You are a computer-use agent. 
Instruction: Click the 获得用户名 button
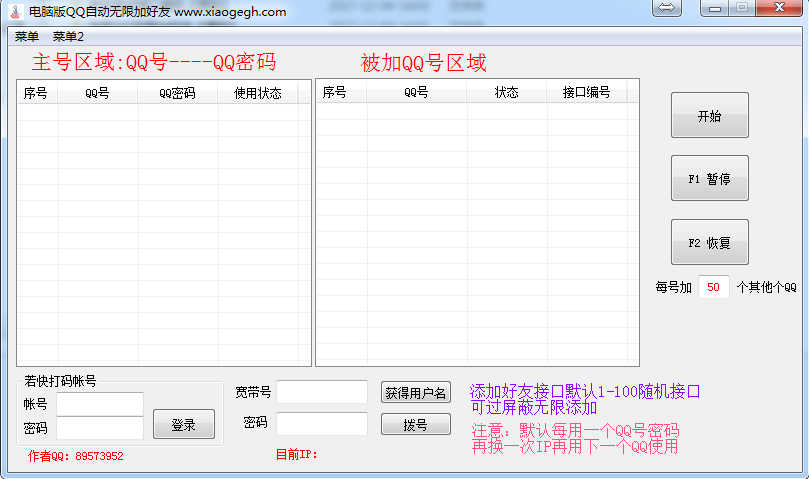[x=416, y=392]
